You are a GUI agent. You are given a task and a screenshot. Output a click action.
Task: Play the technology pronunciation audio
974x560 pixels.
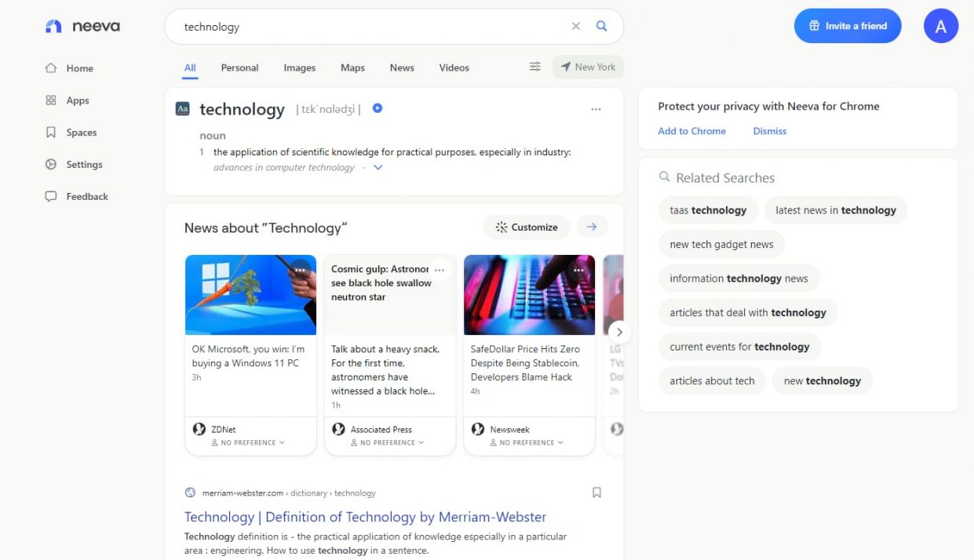[x=378, y=108]
